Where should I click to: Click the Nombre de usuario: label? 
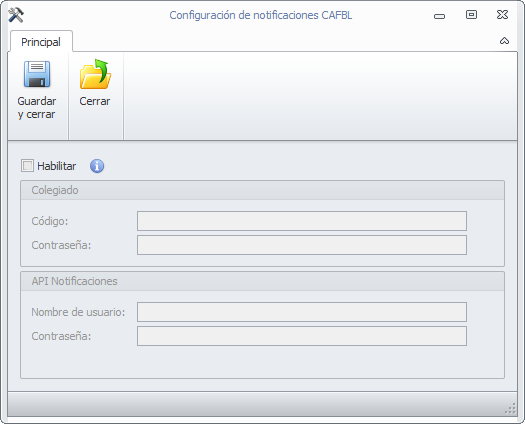(78, 312)
